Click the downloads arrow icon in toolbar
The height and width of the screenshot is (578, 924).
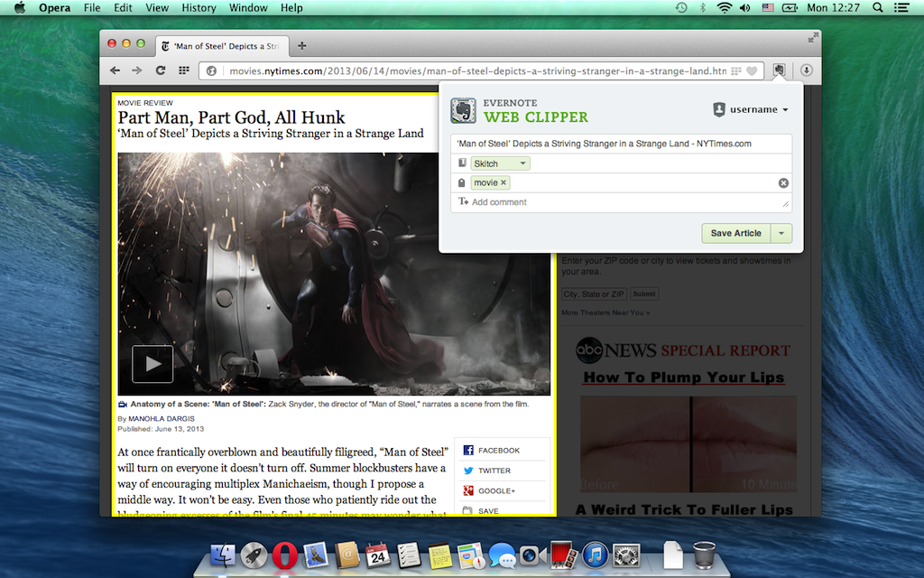(x=806, y=70)
